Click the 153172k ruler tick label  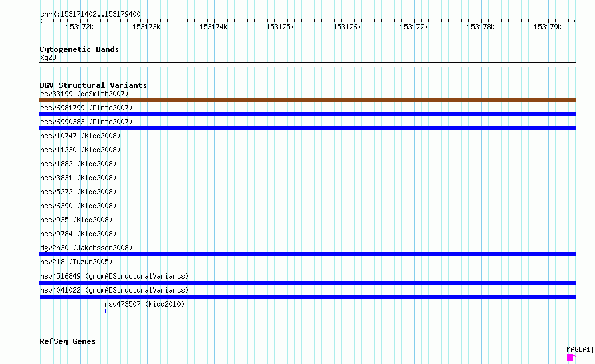[x=80, y=27]
